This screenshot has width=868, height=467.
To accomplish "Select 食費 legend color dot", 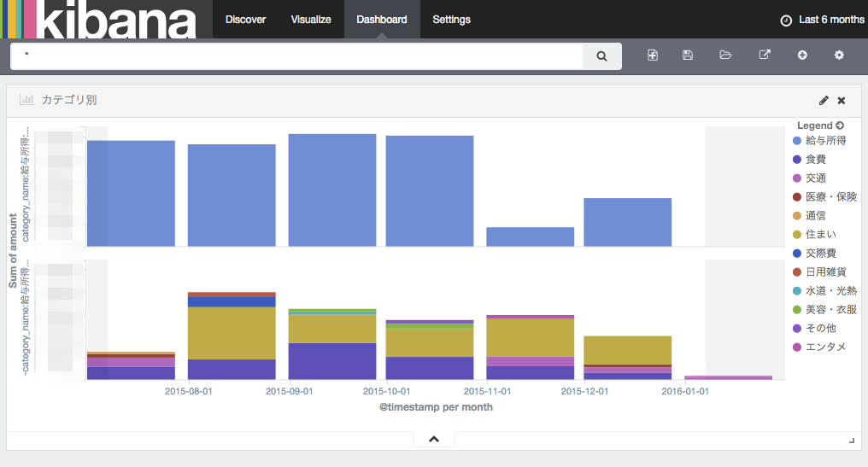I will 797,160.
